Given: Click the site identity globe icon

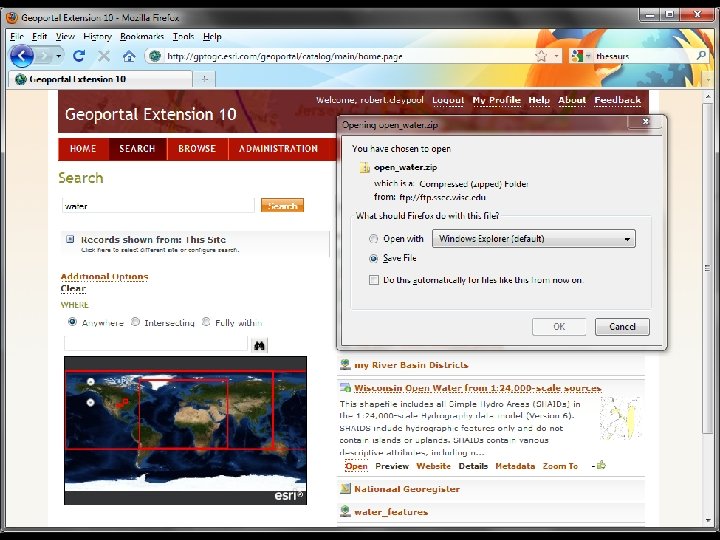Looking at the screenshot, I should pos(155,56).
